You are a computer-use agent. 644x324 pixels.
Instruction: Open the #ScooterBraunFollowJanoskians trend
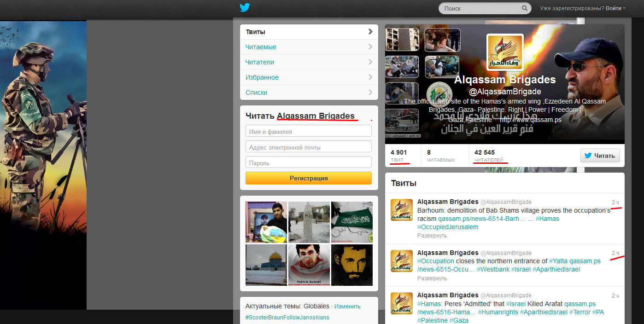click(287, 318)
